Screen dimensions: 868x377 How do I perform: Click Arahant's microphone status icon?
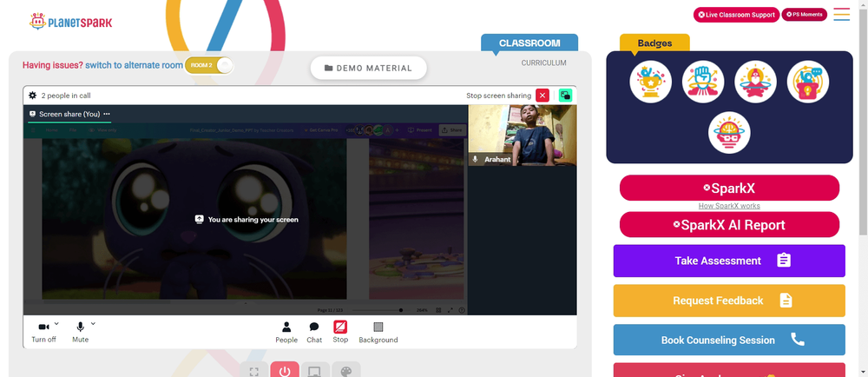coord(475,159)
